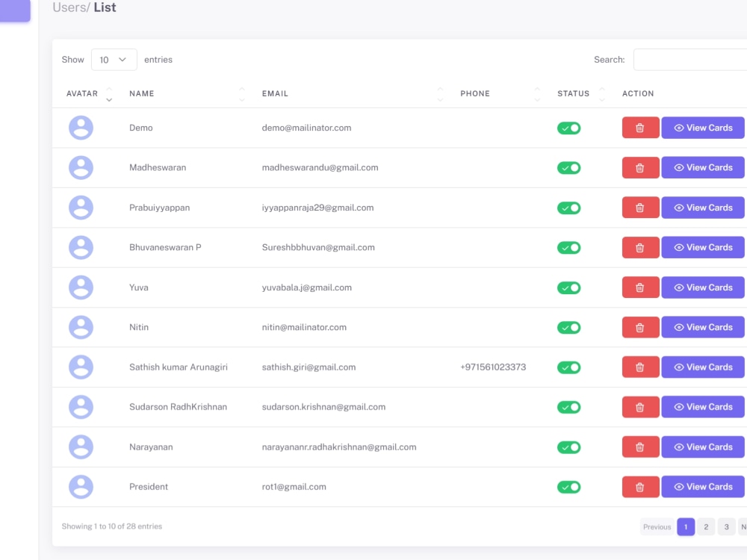Screen dimensions: 747x560
Task: Click email demo@mailinator.com
Action: pos(306,128)
